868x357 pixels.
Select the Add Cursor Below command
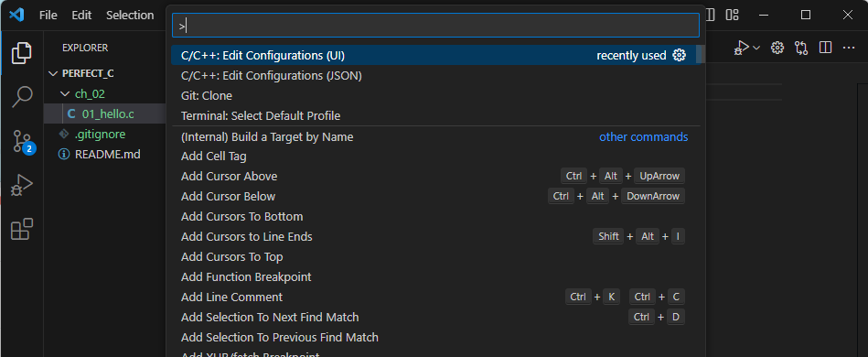[435, 196]
